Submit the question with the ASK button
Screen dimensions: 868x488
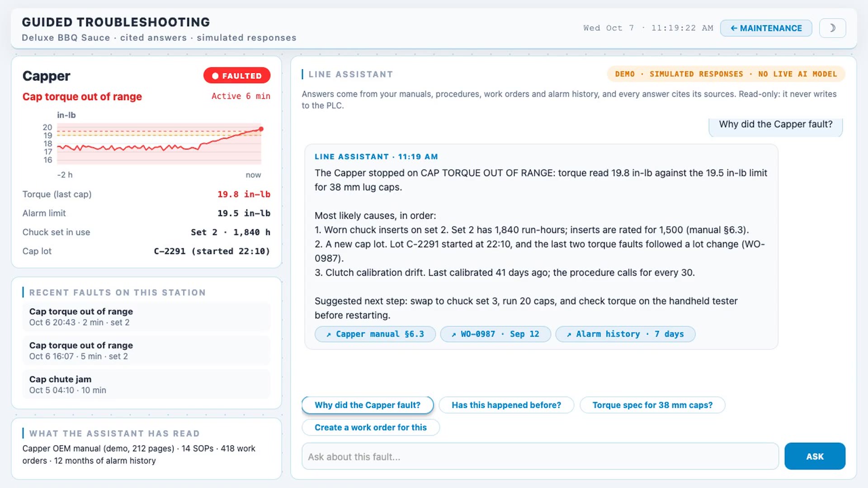click(x=815, y=456)
